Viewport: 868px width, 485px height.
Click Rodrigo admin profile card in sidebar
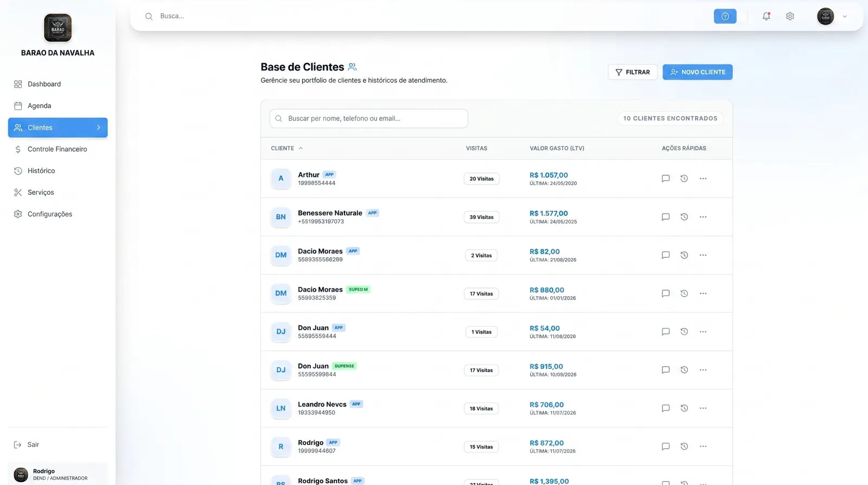(x=58, y=474)
